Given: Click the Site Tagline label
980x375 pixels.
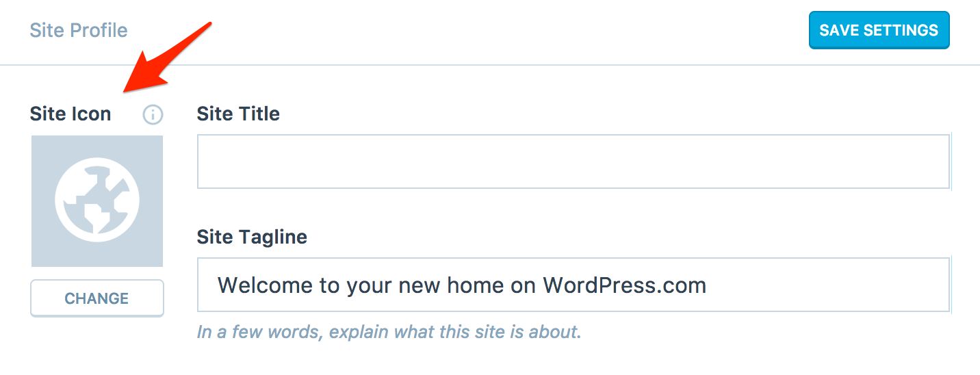Looking at the screenshot, I should (x=252, y=237).
